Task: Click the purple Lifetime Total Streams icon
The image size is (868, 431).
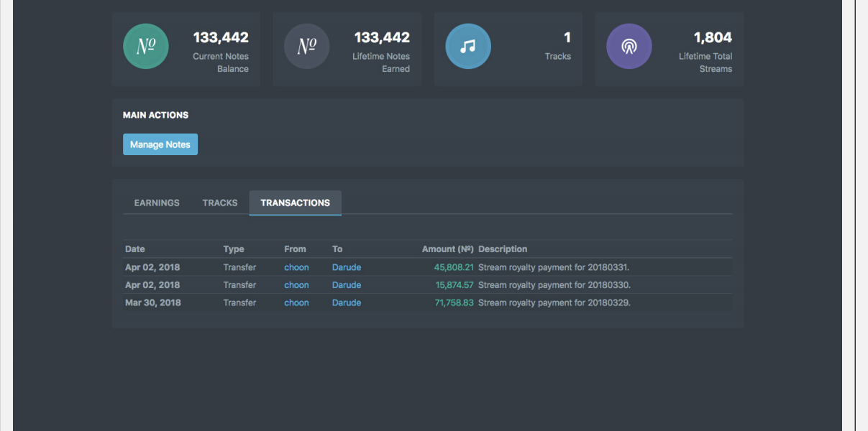Action: pyautogui.click(x=629, y=47)
